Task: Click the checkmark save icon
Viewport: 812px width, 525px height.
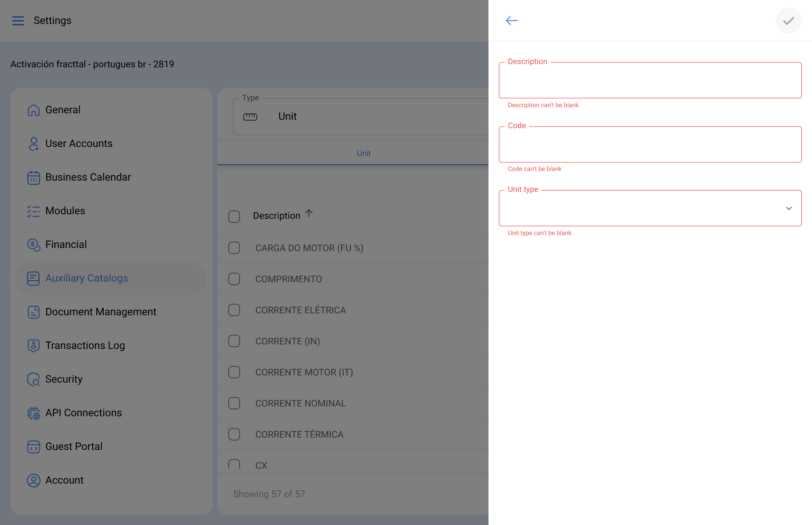Action: 788,21
